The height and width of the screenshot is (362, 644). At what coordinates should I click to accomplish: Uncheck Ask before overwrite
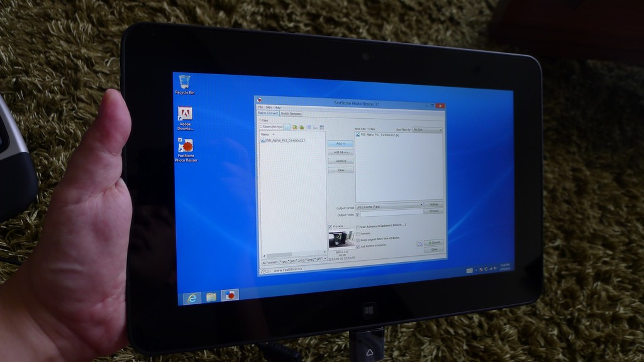tap(358, 245)
